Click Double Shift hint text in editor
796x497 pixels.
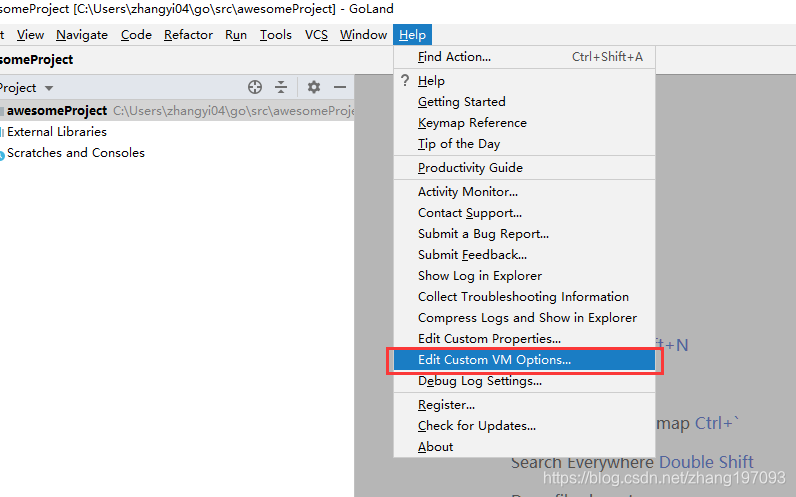pyautogui.click(x=706, y=462)
